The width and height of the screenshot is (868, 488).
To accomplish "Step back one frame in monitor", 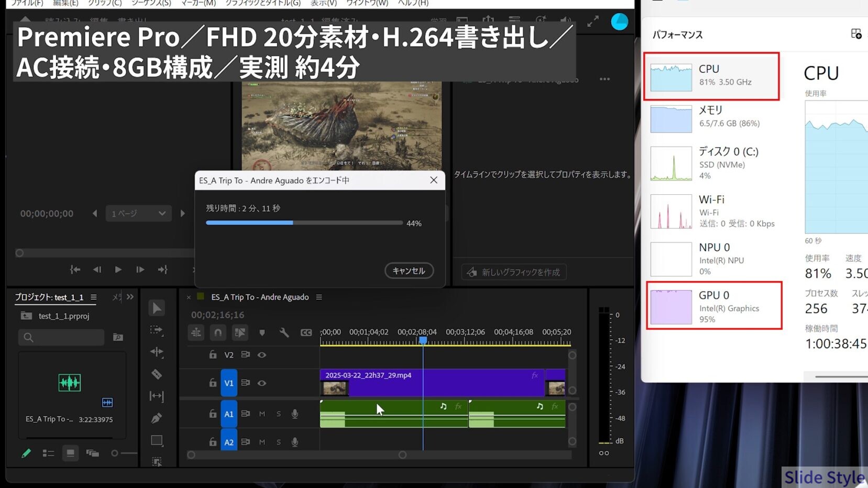I will coord(97,270).
